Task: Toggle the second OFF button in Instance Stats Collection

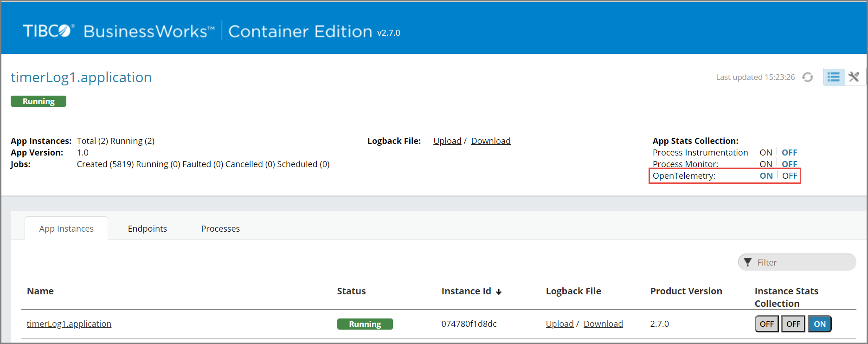Action: (793, 324)
